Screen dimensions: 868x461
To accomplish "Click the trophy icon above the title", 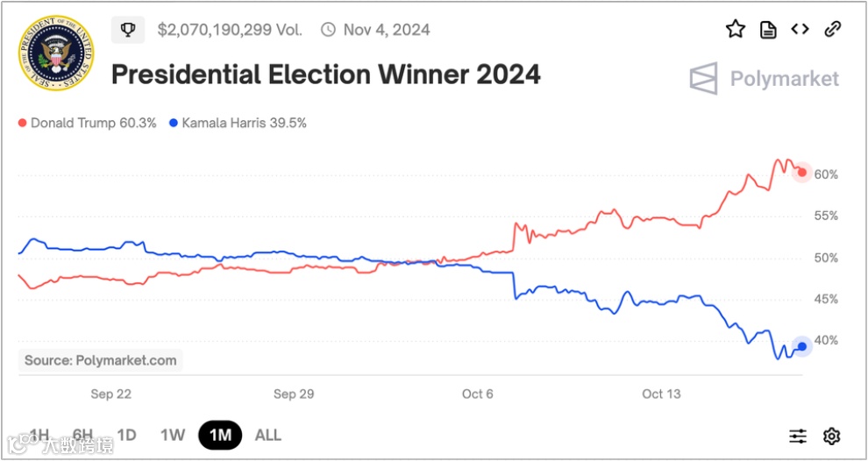I will pos(128,30).
